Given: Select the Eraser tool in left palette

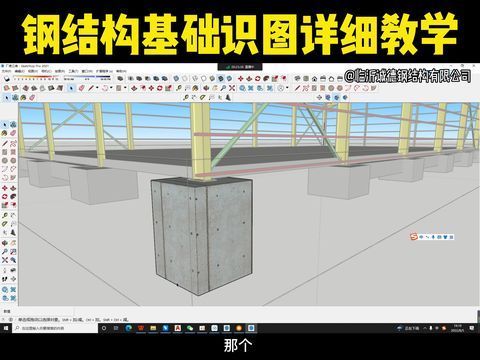Looking at the screenshot, I should tap(13, 133).
